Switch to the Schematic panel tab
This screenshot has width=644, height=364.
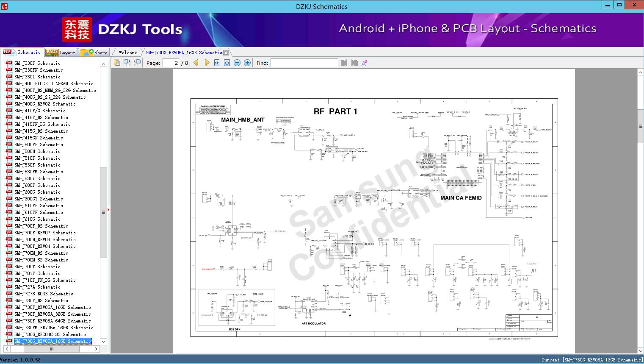point(22,52)
